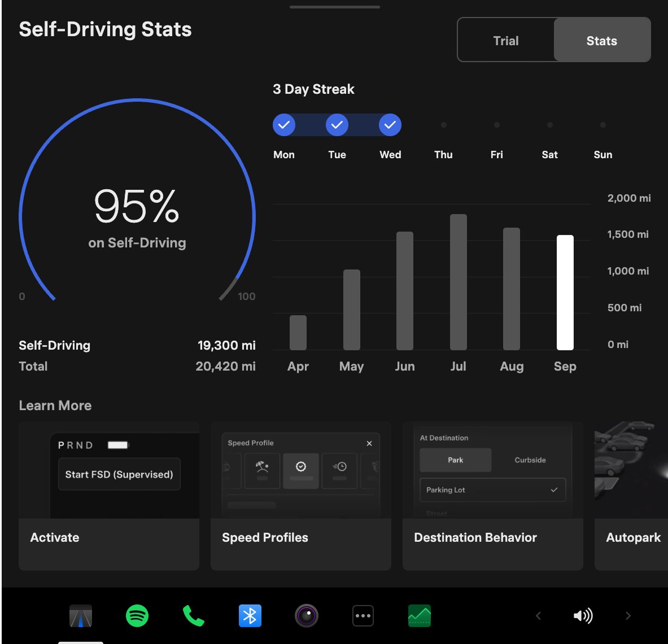Viewport: 668px width, 644px height.
Task: Open the Phone app icon
Action: 194,616
